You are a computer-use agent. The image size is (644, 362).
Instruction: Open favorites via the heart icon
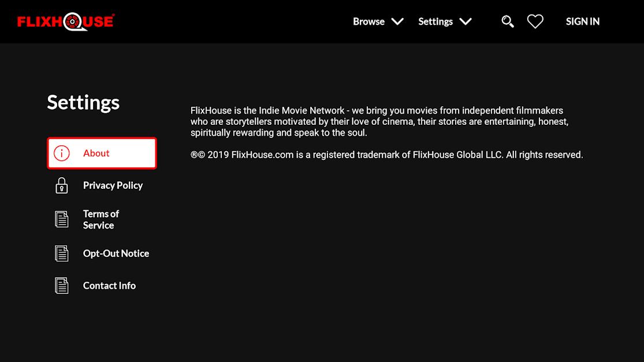[535, 21]
